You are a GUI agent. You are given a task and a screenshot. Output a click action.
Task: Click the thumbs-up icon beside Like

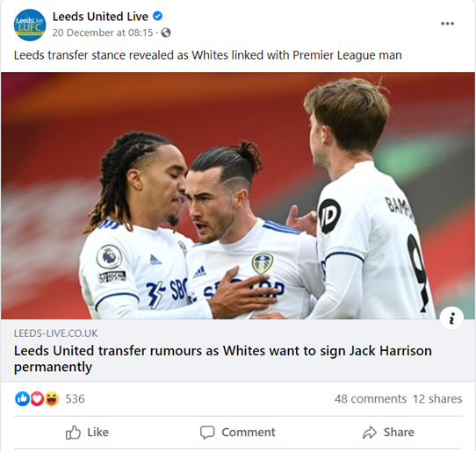(x=73, y=433)
